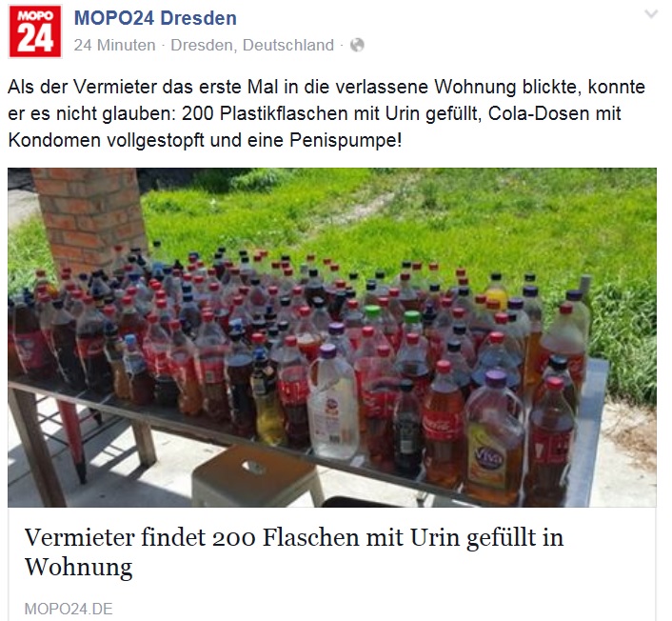Click the globe public audience icon
The image size is (672, 621).
tap(357, 45)
